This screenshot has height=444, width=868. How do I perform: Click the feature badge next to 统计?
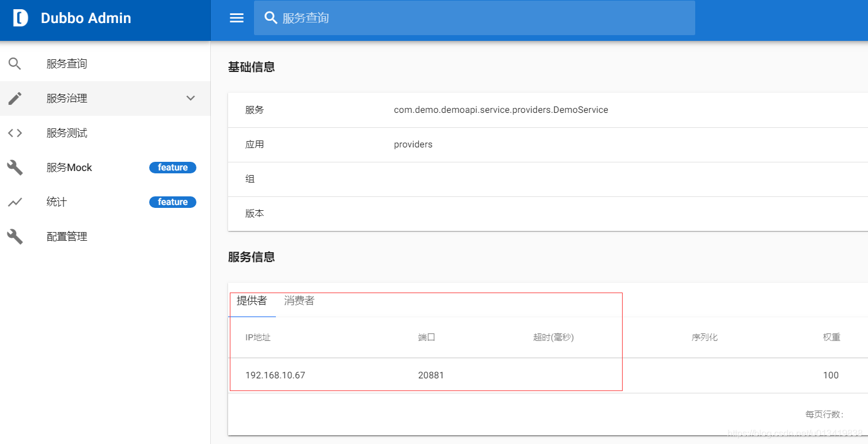point(173,202)
